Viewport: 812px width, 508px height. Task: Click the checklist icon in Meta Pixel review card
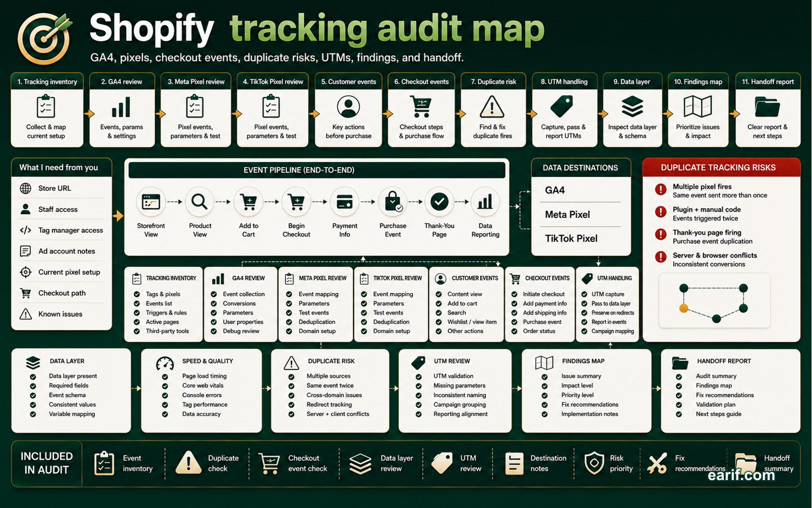point(195,107)
